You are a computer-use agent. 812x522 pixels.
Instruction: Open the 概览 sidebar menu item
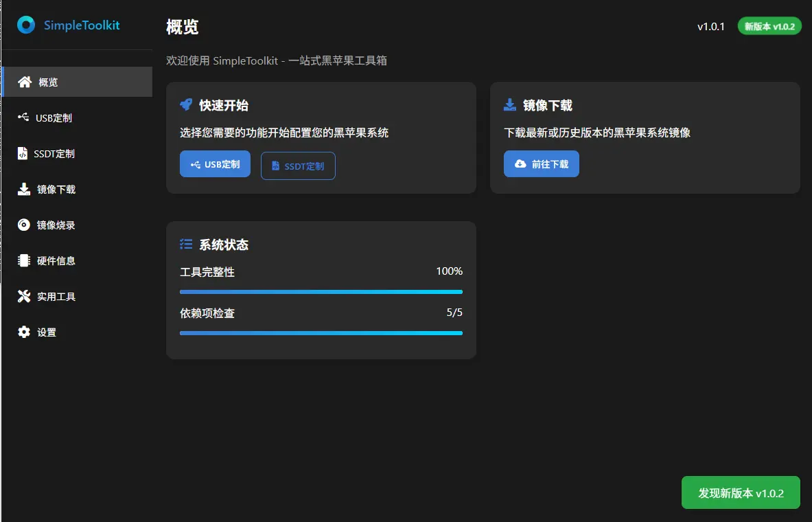point(77,82)
